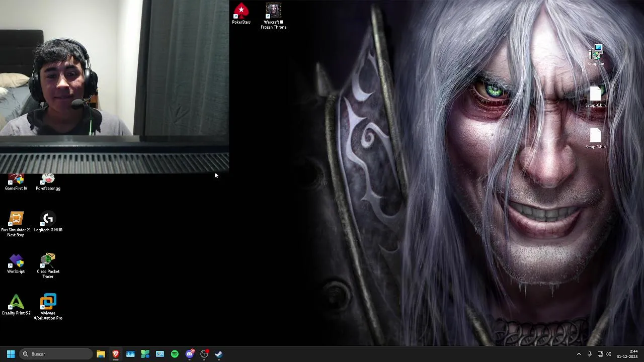Open network status in system tray
The height and width of the screenshot is (362, 644).
click(x=600, y=354)
